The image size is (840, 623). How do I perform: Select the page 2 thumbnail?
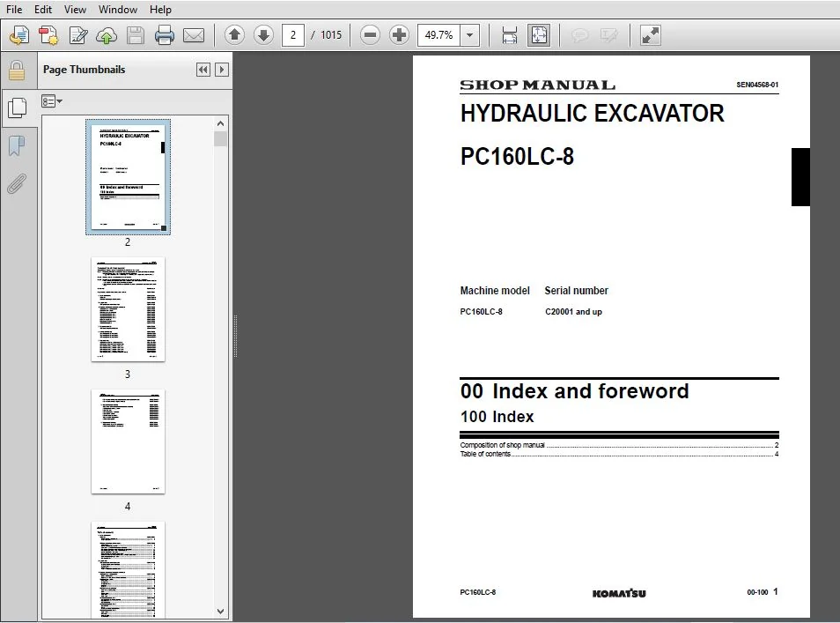128,177
